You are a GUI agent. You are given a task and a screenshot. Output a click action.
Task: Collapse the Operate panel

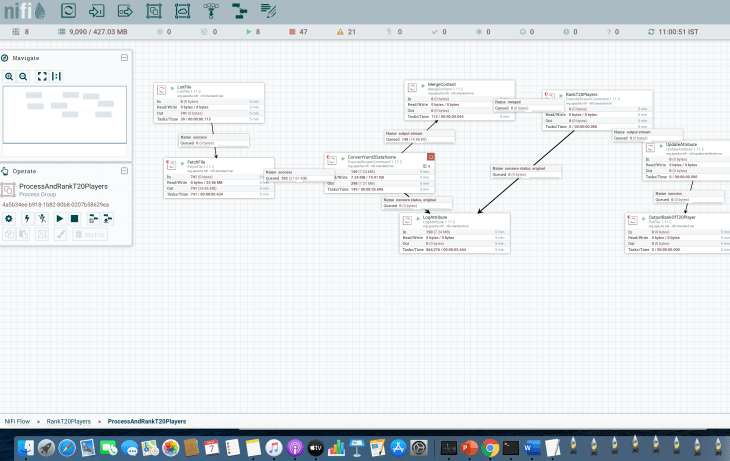[124, 171]
